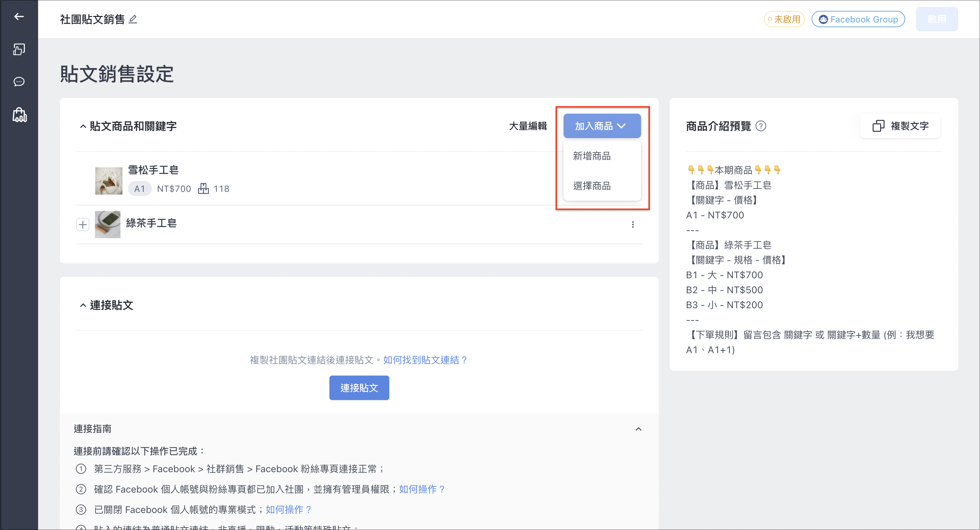Click the NT$700 price of 雪松手工皂
Screen dimensions: 980x530
point(174,188)
